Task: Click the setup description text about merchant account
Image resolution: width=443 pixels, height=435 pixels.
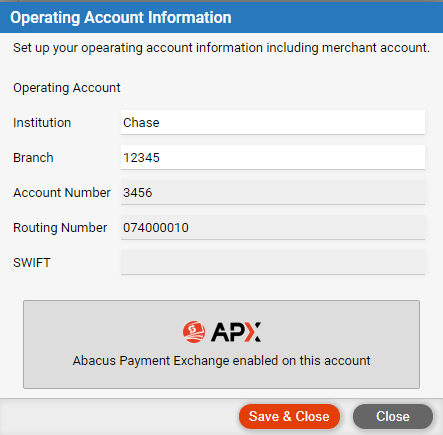Action: point(221,48)
